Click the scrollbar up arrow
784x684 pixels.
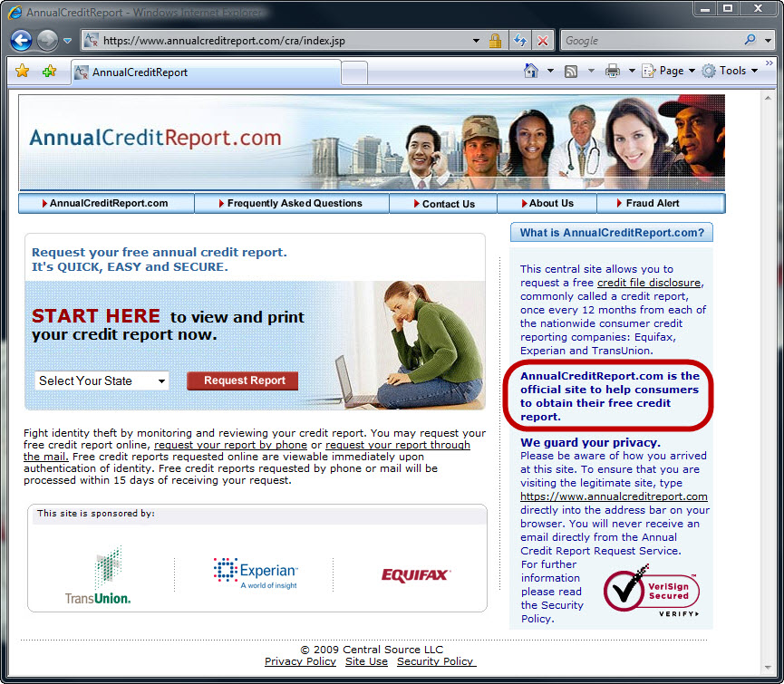click(x=768, y=99)
